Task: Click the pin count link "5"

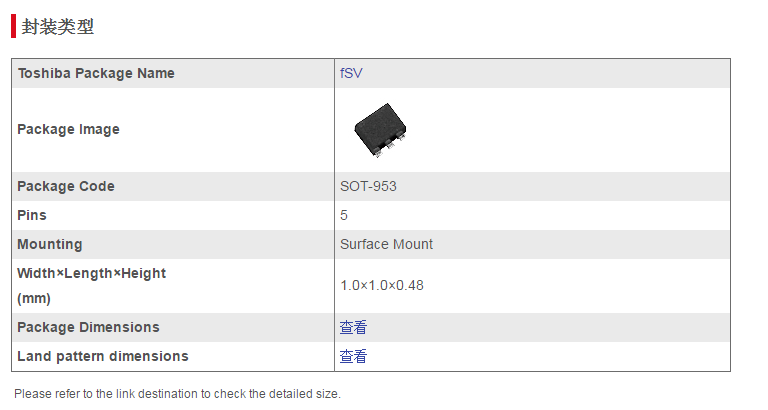Action: pyautogui.click(x=344, y=215)
